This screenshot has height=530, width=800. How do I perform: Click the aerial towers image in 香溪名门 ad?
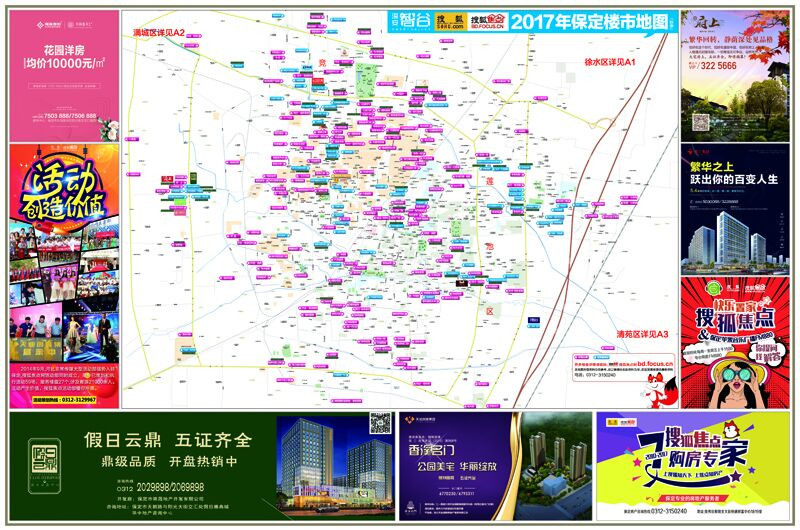click(x=556, y=466)
